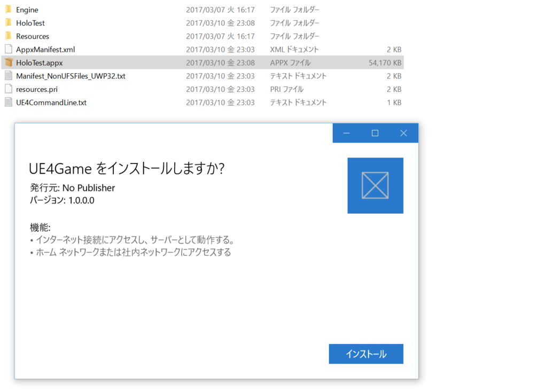Viewport: 547px width, 392px height.
Task: Click the HoloTest.appx package icon
Action: (9, 62)
